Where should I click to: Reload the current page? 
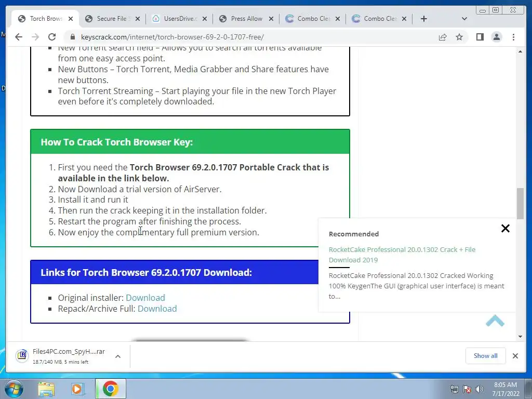click(52, 37)
